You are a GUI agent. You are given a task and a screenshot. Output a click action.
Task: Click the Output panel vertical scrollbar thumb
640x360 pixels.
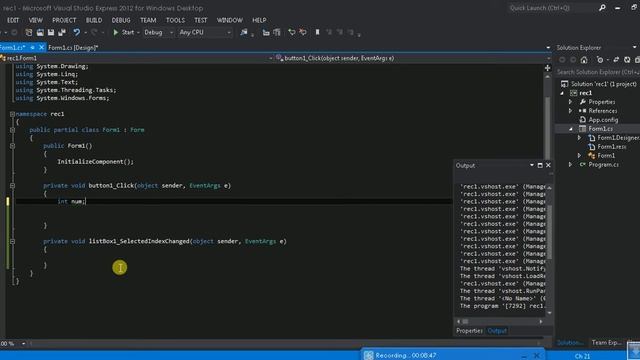(x=549, y=231)
